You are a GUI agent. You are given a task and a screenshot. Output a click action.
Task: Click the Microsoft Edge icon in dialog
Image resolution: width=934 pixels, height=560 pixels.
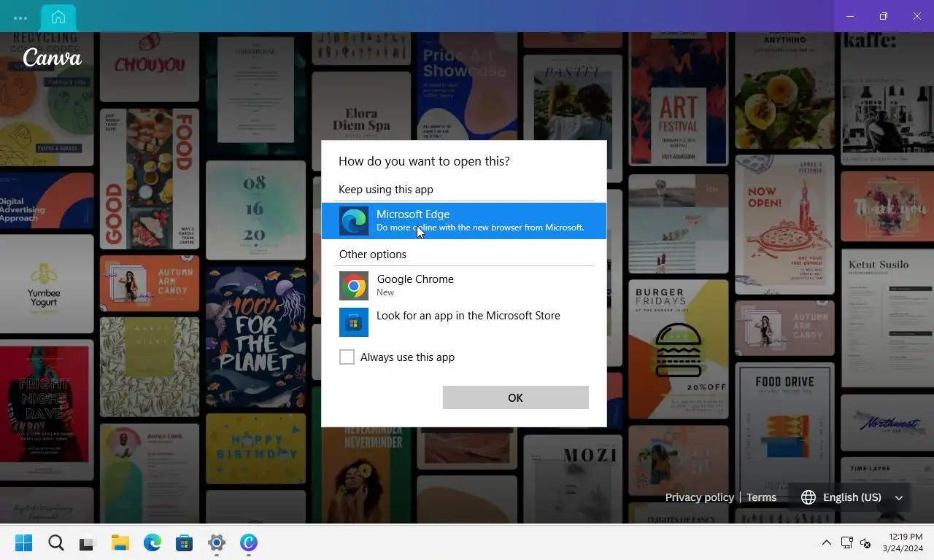click(x=354, y=221)
